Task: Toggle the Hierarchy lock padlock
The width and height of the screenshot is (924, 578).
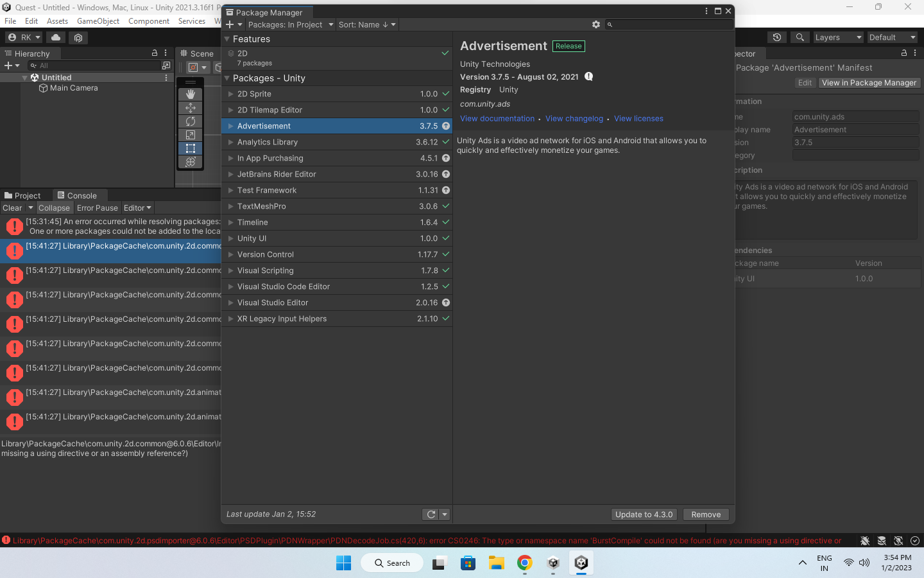Action: [x=155, y=53]
